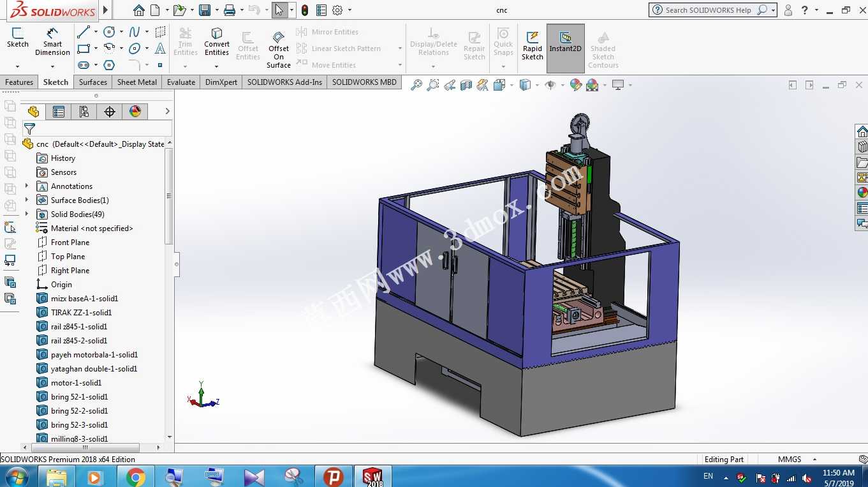Open the Sketch button dropdown arrow

(x=17, y=66)
